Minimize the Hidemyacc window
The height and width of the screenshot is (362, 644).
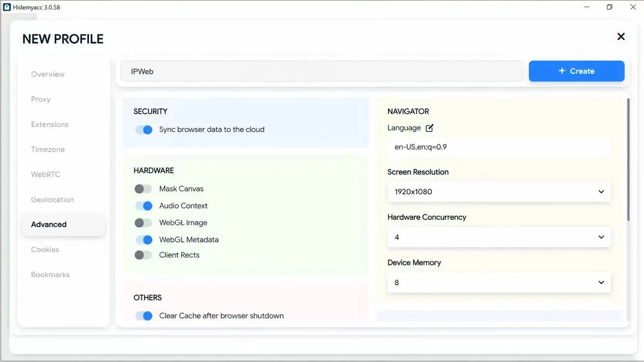click(586, 7)
